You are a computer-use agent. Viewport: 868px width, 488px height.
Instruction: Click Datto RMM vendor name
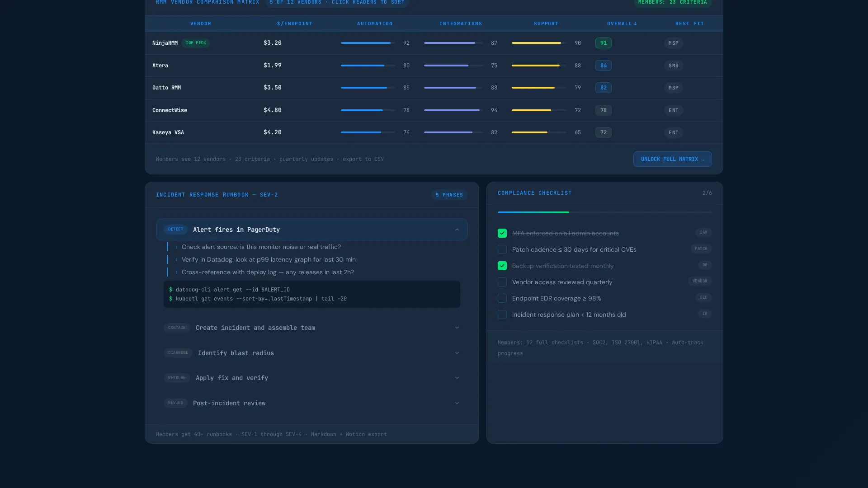[166, 88]
